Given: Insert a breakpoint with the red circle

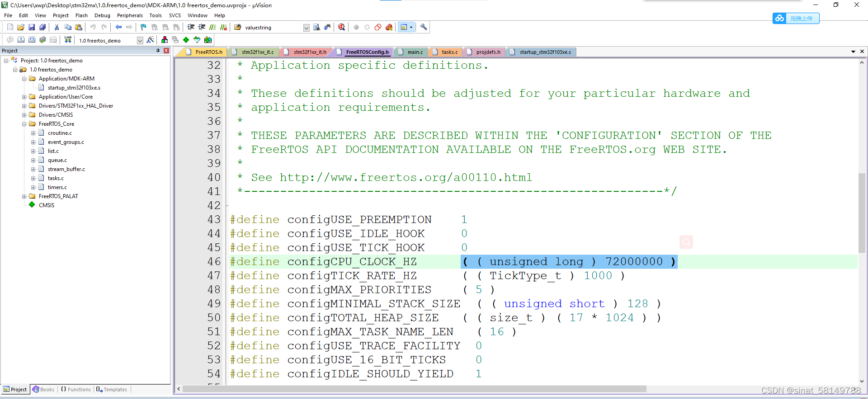Looking at the screenshot, I should (356, 27).
